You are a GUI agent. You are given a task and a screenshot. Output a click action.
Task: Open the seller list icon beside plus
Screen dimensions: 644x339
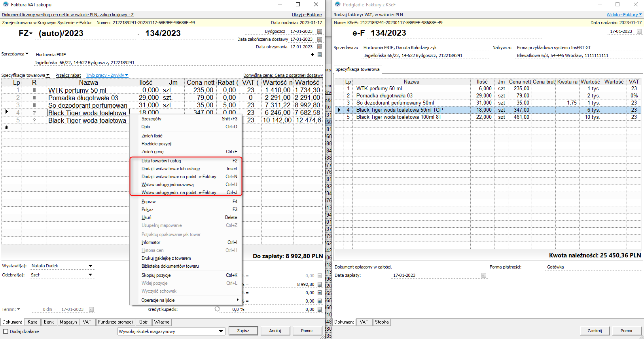click(x=320, y=55)
